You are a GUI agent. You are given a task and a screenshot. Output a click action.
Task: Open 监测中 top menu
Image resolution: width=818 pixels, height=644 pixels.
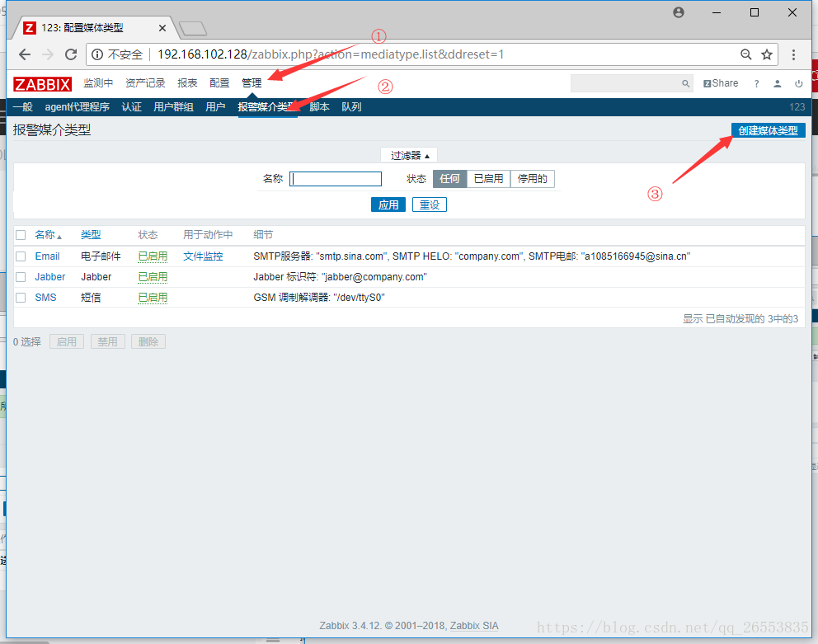(98, 83)
